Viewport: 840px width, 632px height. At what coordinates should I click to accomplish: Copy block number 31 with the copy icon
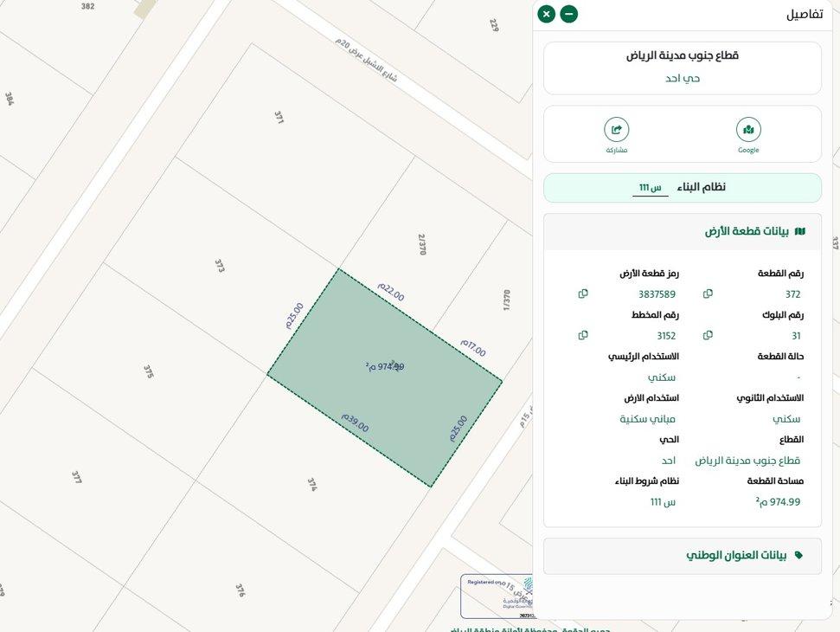[708, 335]
